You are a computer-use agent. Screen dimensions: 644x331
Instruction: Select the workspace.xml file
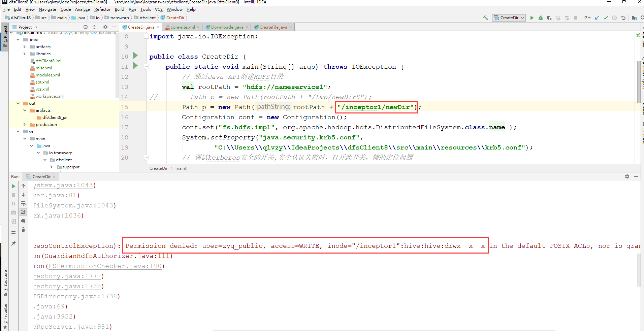tap(50, 96)
